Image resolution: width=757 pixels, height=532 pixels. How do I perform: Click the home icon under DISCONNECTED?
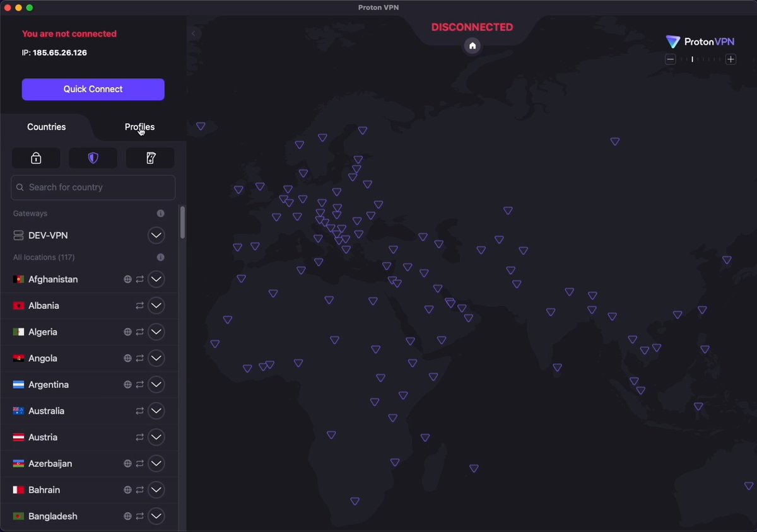pos(472,45)
